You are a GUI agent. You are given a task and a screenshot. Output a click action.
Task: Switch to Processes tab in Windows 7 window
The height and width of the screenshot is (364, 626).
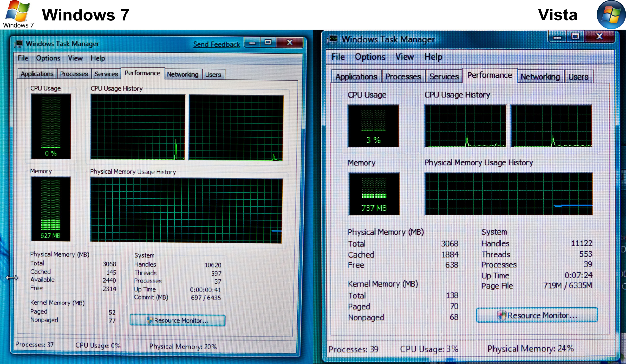[x=74, y=74]
